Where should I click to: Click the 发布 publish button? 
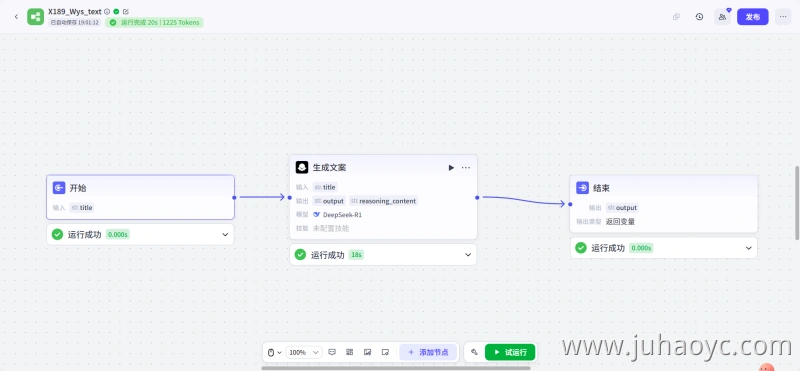point(753,17)
